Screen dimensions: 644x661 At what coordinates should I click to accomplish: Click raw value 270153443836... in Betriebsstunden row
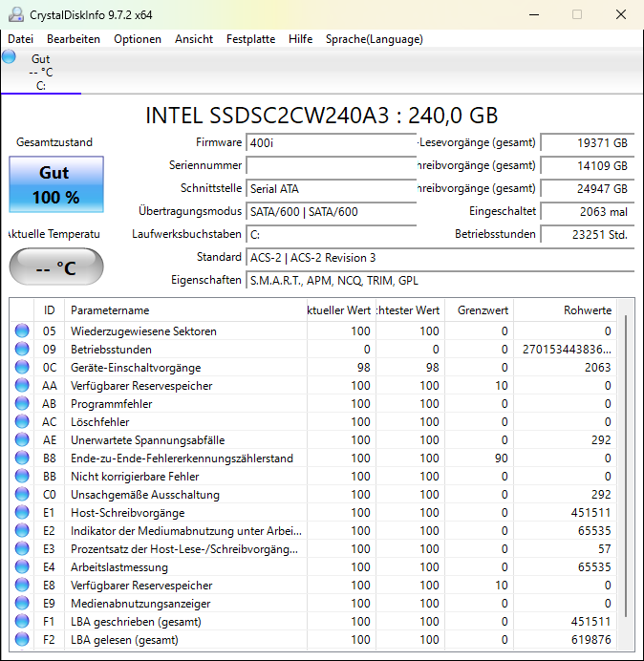pyautogui.click(x=567, y=350)
